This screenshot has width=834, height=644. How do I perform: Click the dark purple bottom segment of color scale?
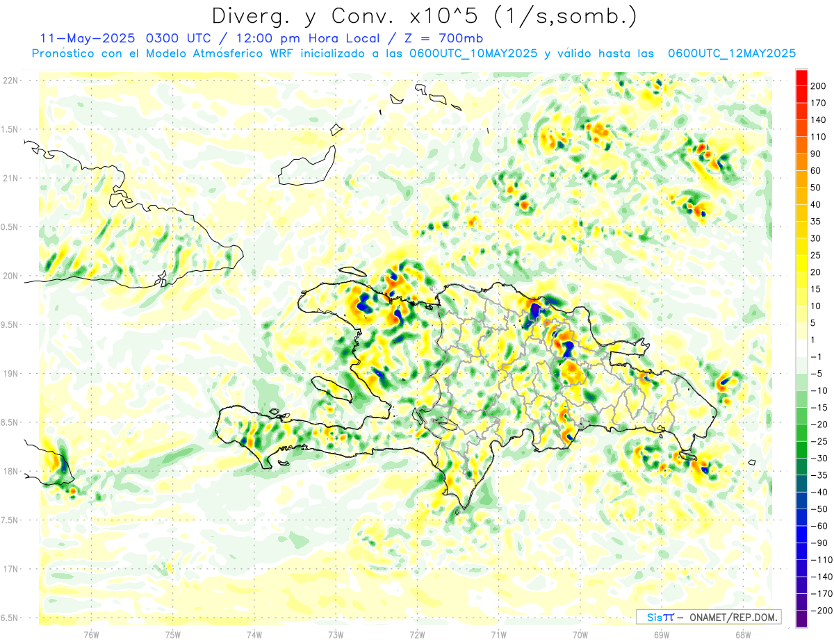coord(802,620)
